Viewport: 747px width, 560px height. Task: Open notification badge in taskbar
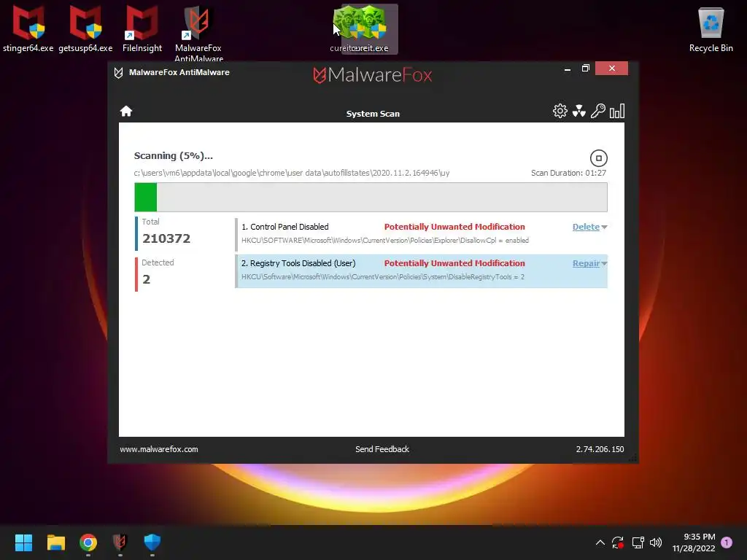click(x=727, y=542)
